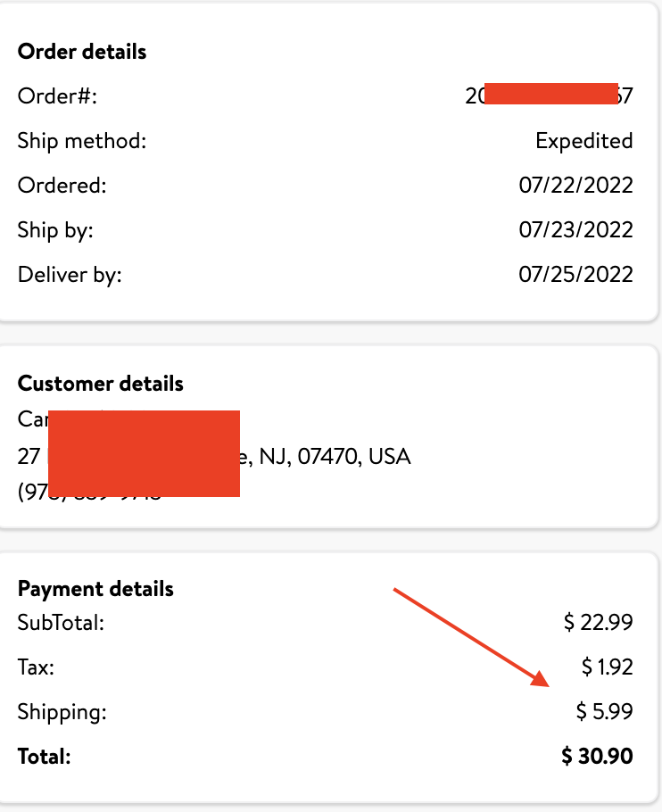This screenshot has width=662, height=812.
Task: Click the Order# label
Action: 57,96
